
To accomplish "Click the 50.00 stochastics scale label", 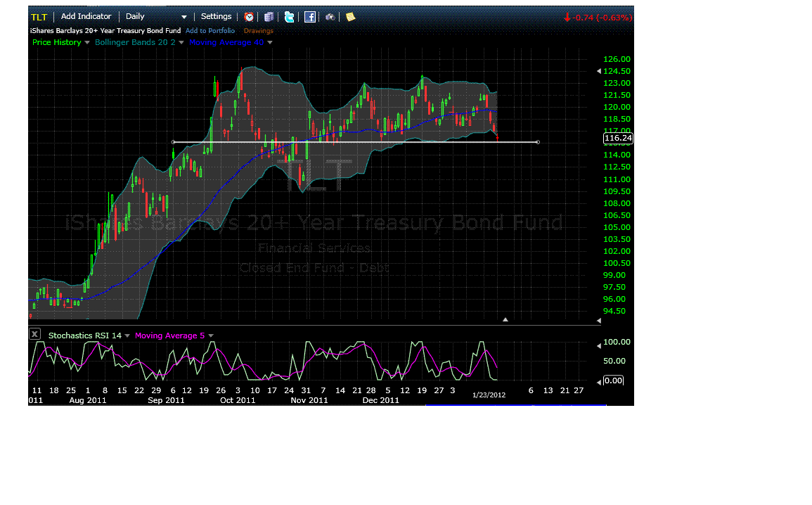I will (614, 361).
